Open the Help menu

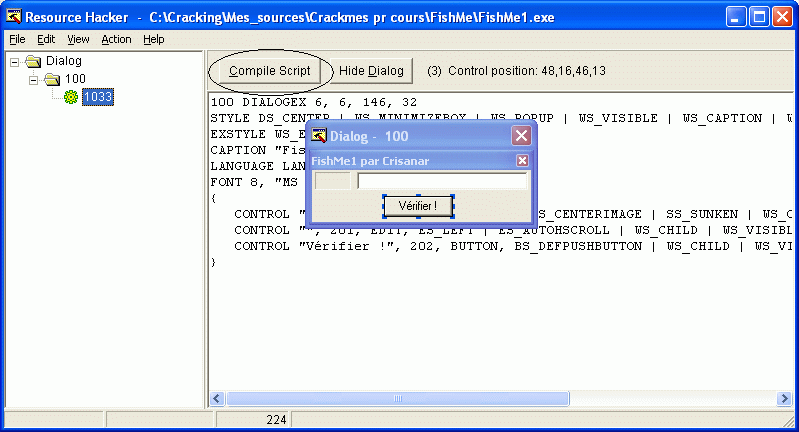click(153, 39)
